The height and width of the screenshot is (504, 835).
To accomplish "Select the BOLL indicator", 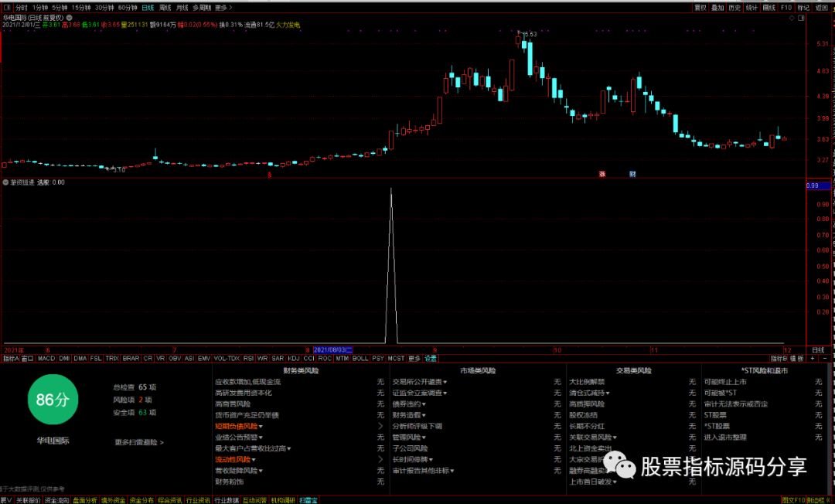I will point(360,359).
